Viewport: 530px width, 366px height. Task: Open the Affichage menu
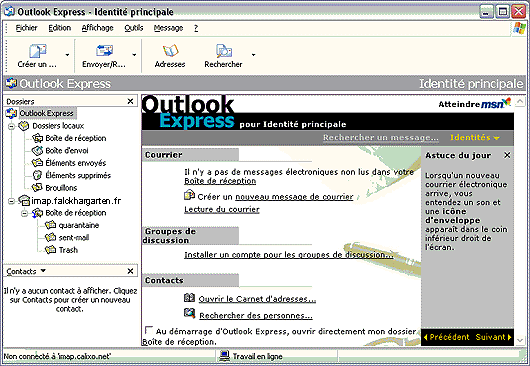pos(97,28)
